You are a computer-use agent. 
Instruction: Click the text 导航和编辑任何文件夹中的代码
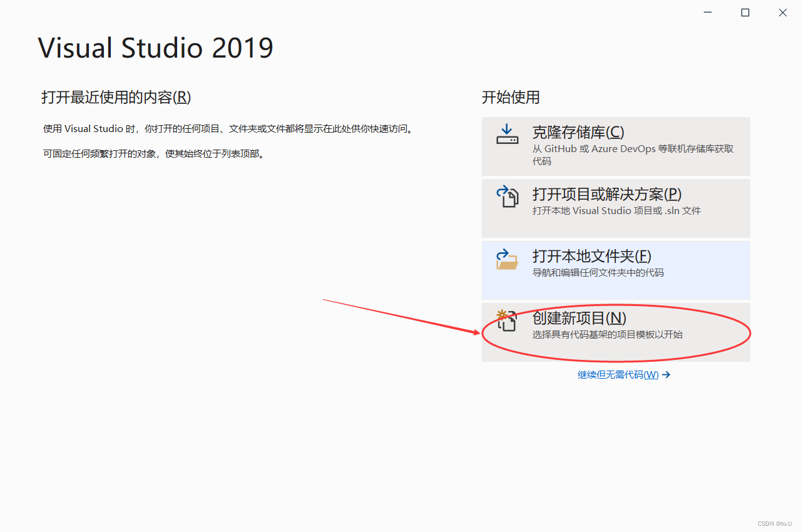tap(598, 273)
